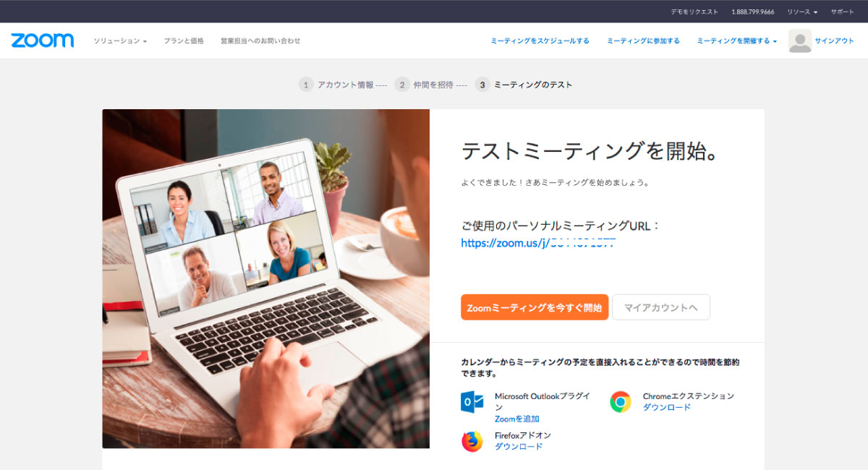Select step 1 アカウント情報 circle
Viewport: 868px width, 470px height.
click(306, 85)
